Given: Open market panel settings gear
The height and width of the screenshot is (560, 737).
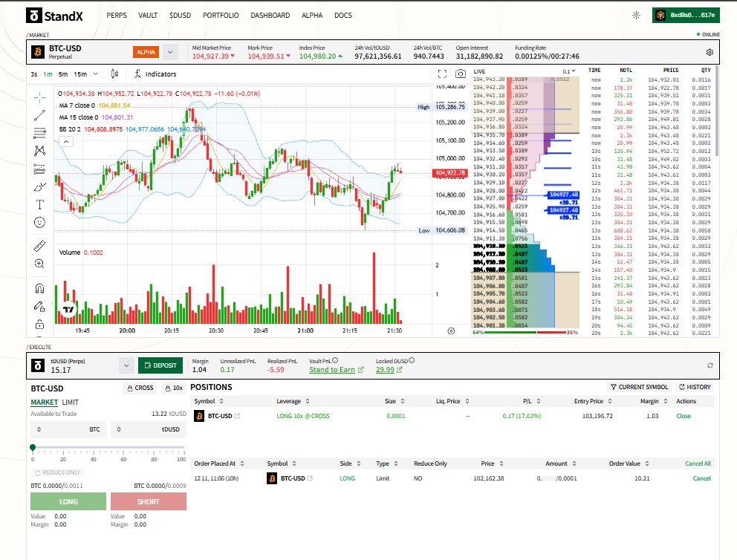Looking at the screenshot, I should click(x=710, y=52).
